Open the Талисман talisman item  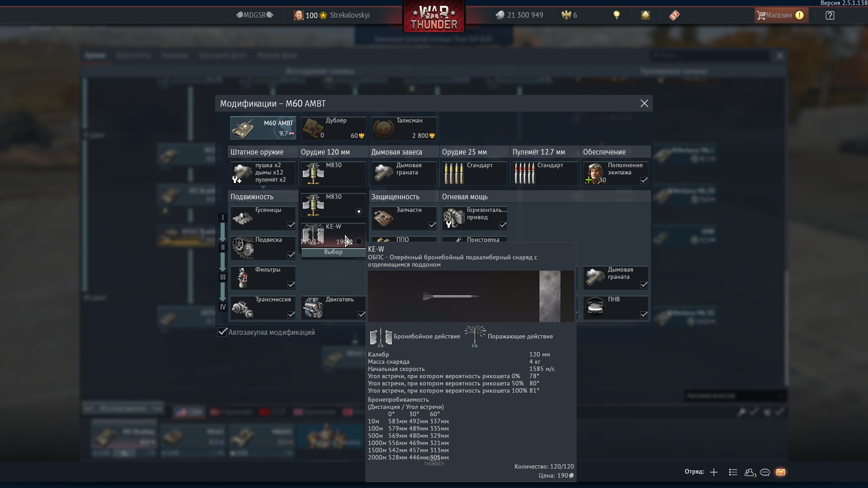pyautogui.click(x=404, y=128)
